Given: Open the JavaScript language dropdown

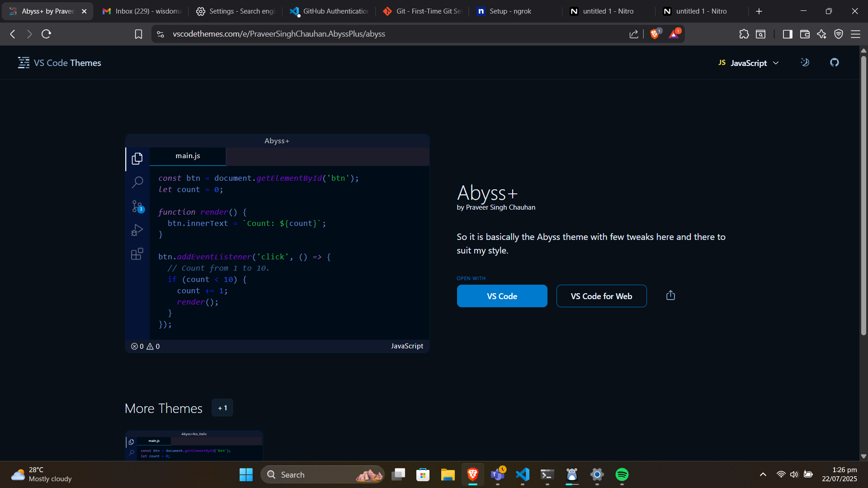Looking at the screenshot, I should [749, 63].
